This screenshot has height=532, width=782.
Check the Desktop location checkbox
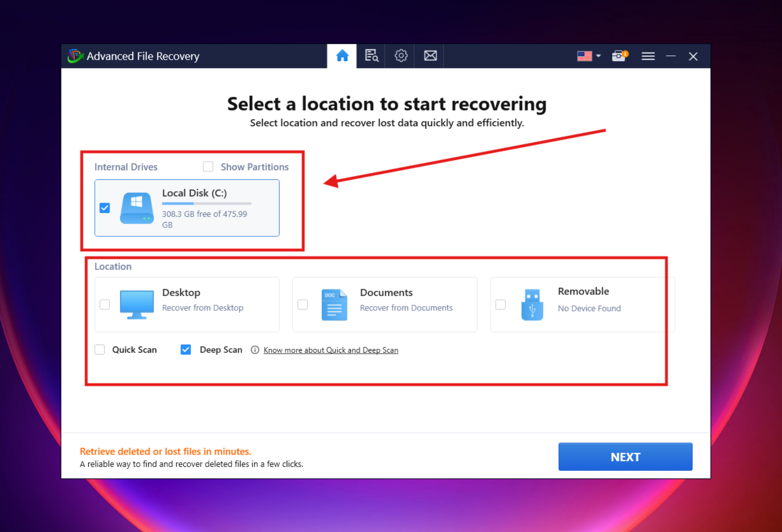point(105,305)
